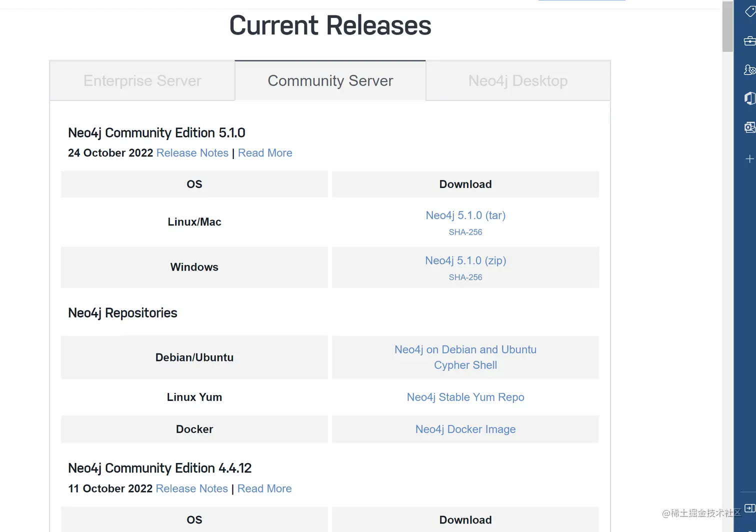This screenshot has width=756, height=532.
Task: Open Neo4j on Debian and Ubuntu link
Action: [x=465, y=349]
